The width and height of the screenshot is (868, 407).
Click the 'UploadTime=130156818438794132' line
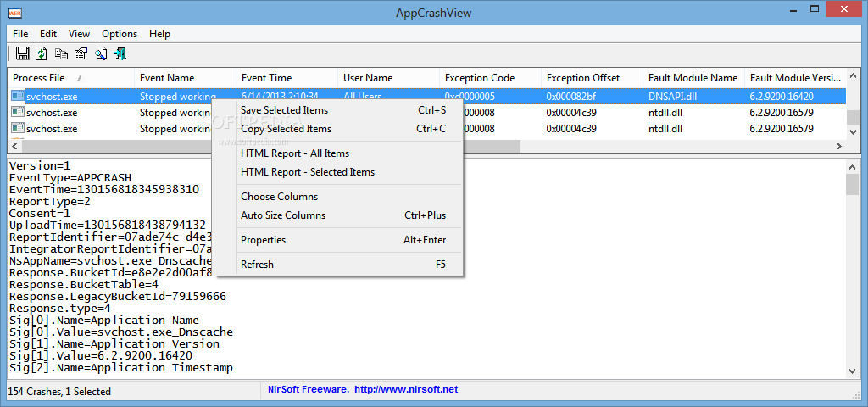click(108, 226)
